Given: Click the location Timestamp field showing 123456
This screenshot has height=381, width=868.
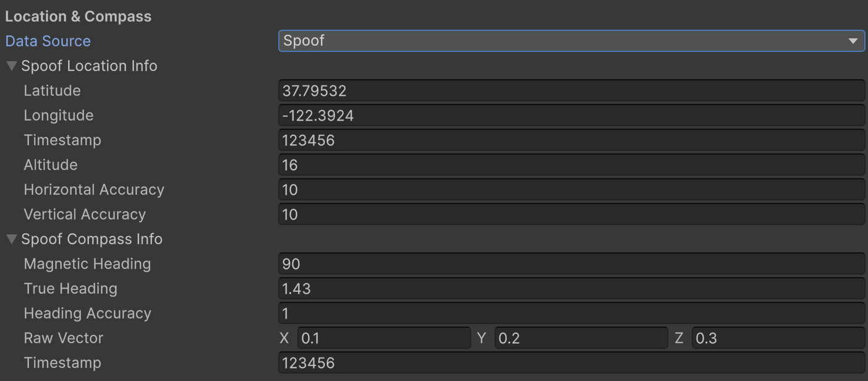Looking at the screenshot, I should [569, 140].
